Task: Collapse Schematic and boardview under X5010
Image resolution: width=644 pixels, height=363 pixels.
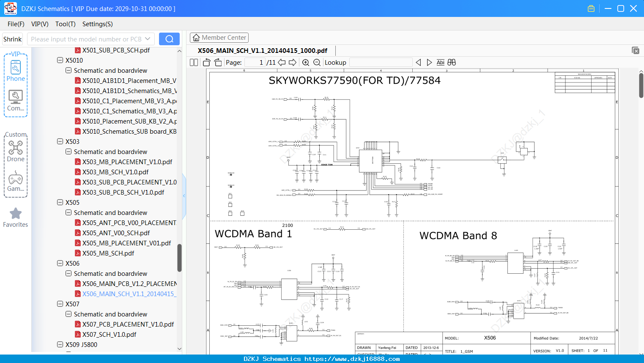Action: click(x=69, y=71)
